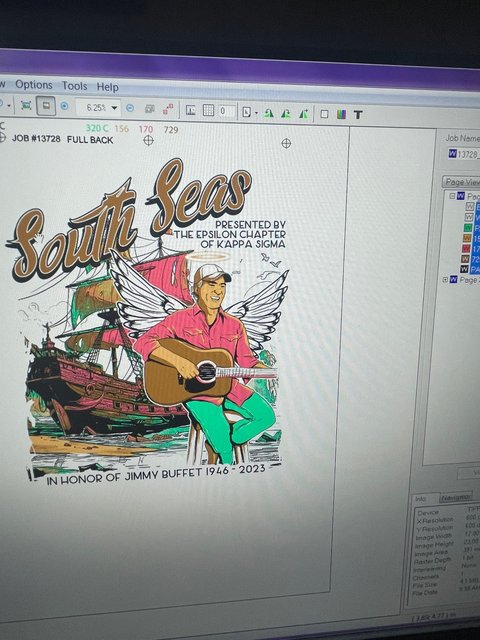480x640 pixels.
Task: Click the third green rotate icon
Action: (x=303, y=114)
